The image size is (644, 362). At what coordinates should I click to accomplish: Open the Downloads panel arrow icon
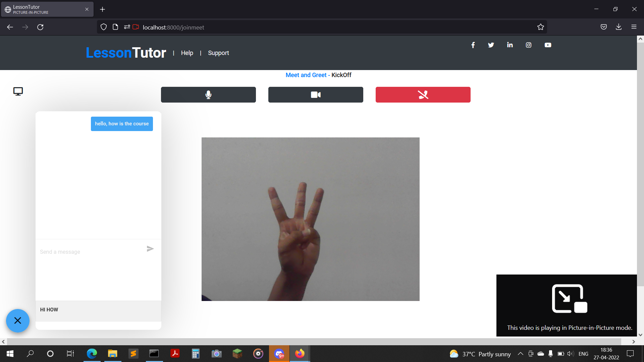click(619, 27)
